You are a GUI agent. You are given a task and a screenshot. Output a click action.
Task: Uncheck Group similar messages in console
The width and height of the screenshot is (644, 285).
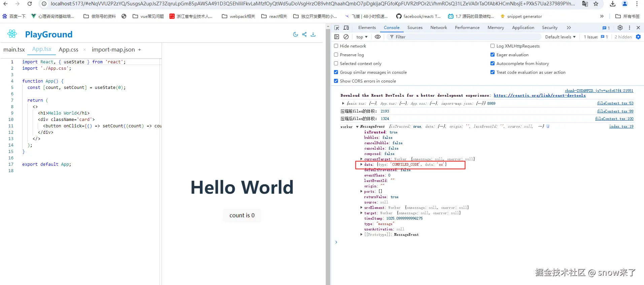point(336,72)
